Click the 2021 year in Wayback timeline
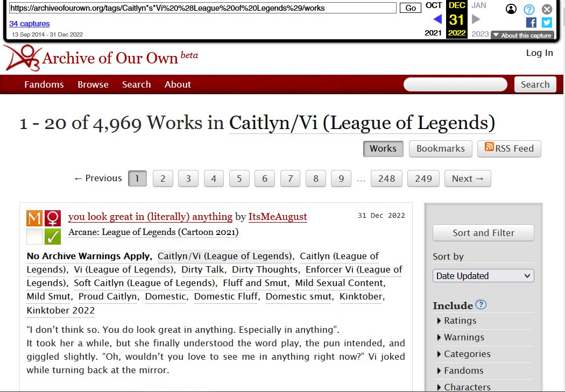The height and width of the screenshot is (392, 565). pyautogui.click(x=433, y=33)
